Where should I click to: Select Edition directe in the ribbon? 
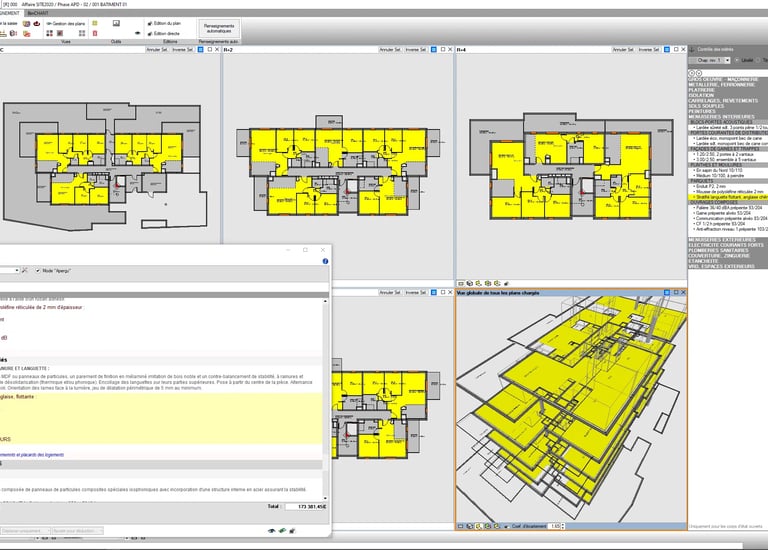pos(163,33)
